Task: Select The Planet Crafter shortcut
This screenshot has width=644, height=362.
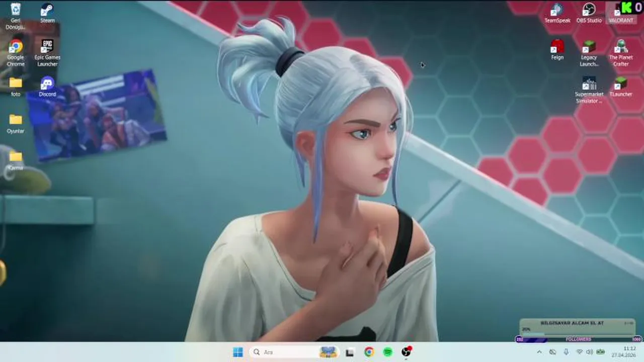Action: (x=621, y=53)
